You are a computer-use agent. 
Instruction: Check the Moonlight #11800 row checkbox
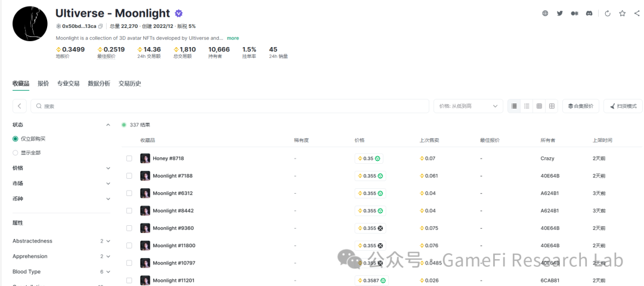tap(129, 246)
